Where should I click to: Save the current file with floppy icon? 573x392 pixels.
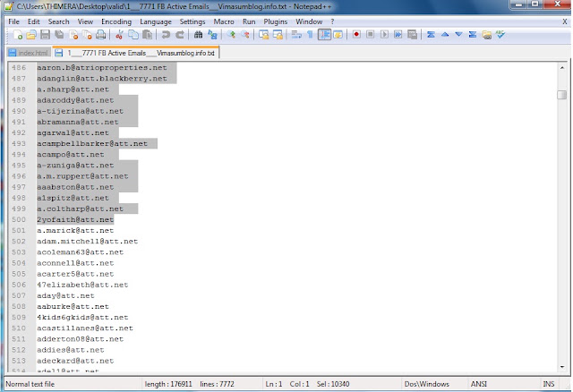click(x=45, y=35)
